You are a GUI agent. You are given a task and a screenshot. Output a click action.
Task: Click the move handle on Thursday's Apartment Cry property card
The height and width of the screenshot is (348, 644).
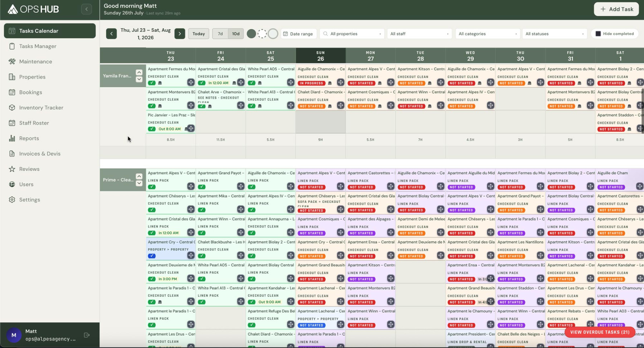[x=191, y=255]
